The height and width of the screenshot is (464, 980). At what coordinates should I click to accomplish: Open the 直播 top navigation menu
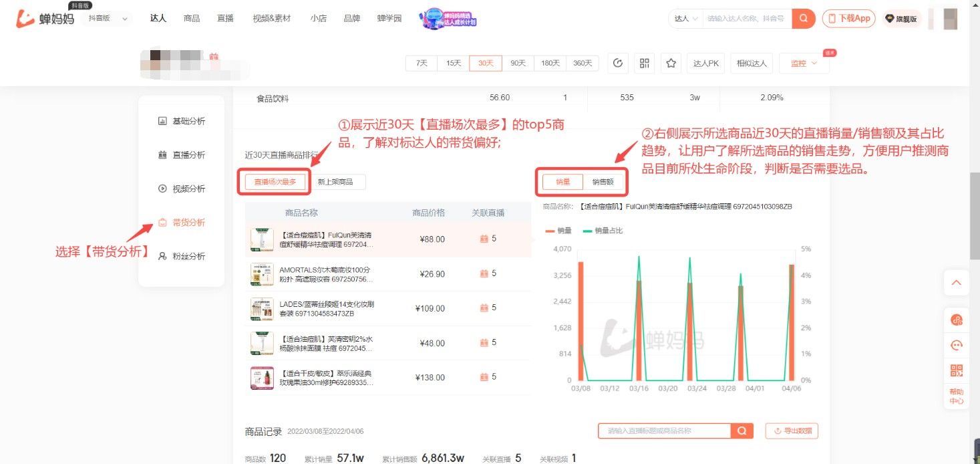coord(225,18)
